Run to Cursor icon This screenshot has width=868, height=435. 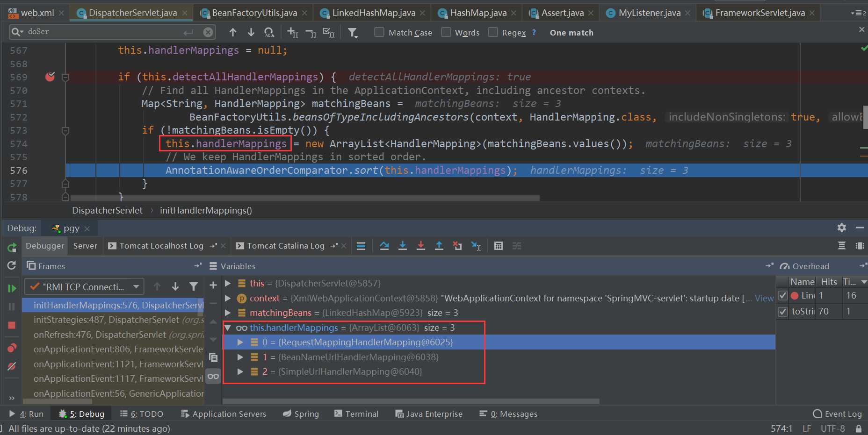pyautogui.click(x=476, y=246)
